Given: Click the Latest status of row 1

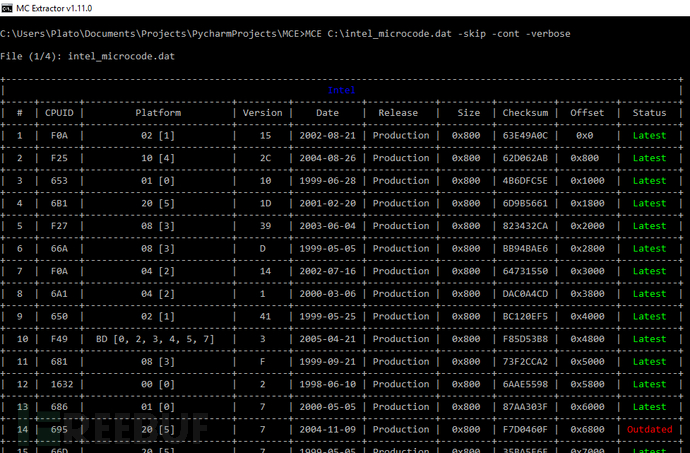Looking at the screenshot, I should [x=649, y=136].
